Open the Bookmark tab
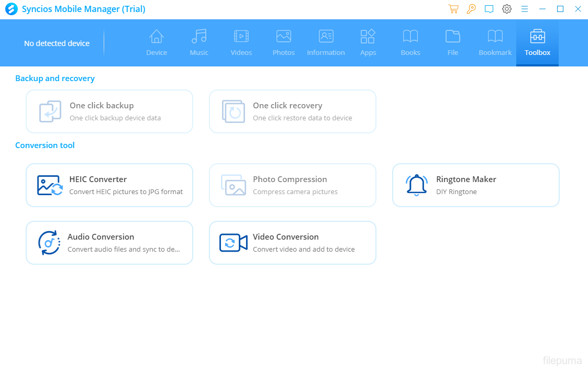The width and height of the screenshot is (588, 372). (x=495, y=43)
